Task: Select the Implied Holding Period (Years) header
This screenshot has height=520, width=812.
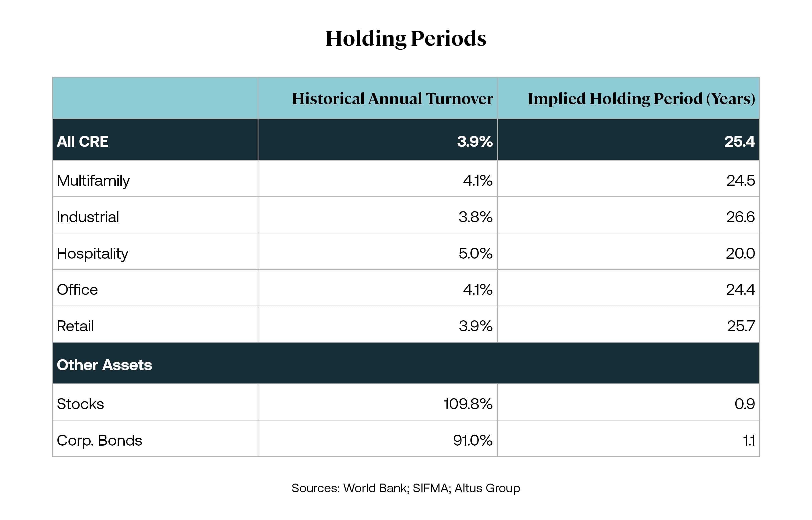Action: (x=641, y=99)
